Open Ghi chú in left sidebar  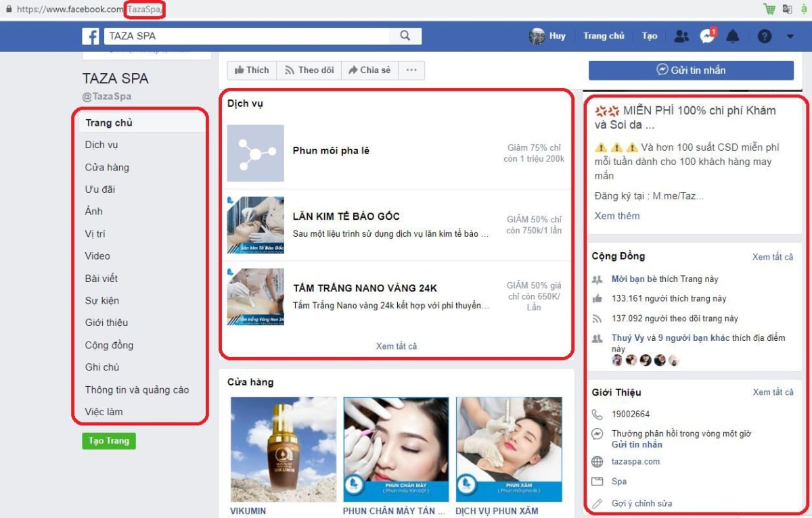click(x=102, y=367)
